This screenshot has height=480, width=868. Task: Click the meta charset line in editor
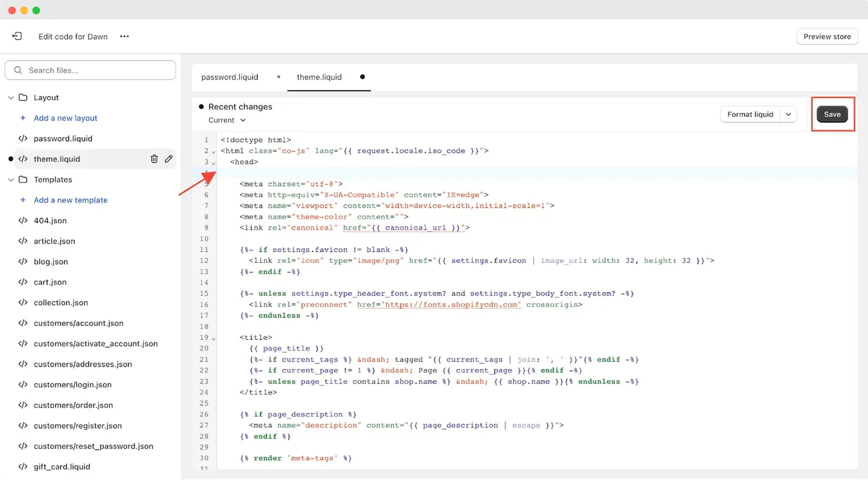[291, 184]
